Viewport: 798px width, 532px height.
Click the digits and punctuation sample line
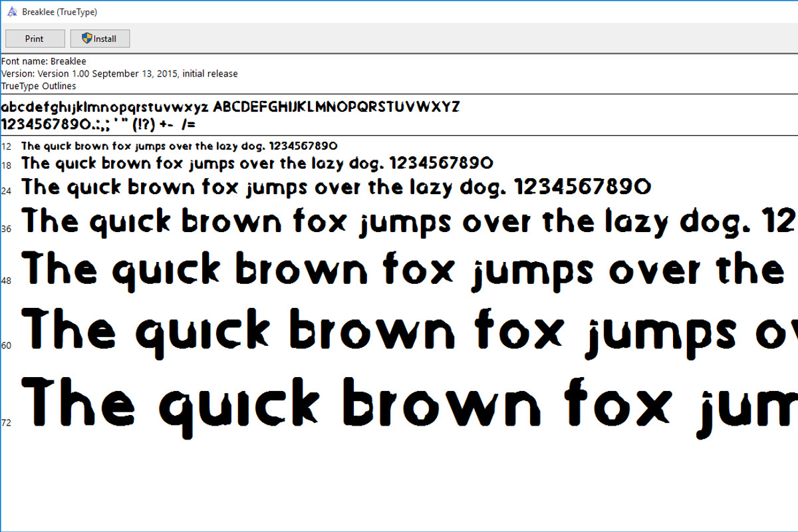[98, 124]
